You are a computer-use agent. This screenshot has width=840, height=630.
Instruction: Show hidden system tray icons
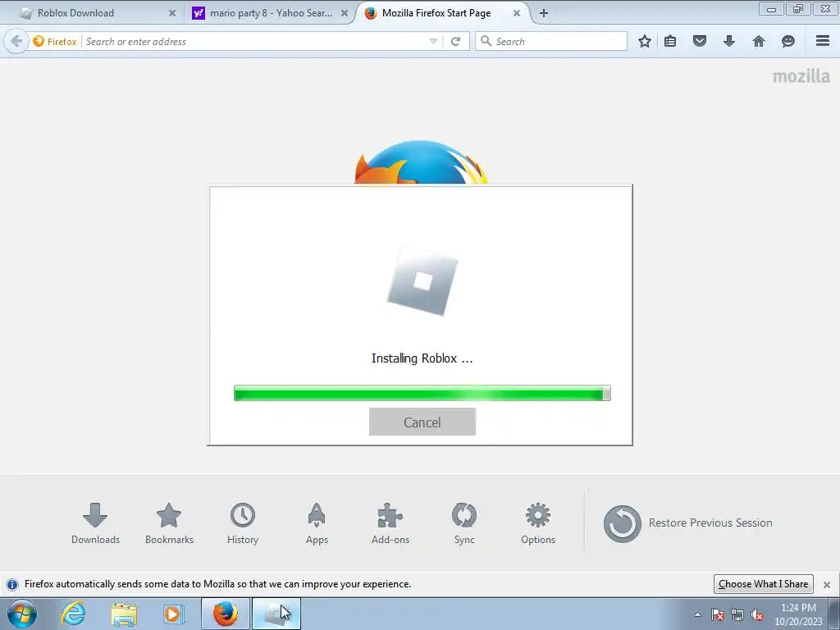(x=697, y=614)
